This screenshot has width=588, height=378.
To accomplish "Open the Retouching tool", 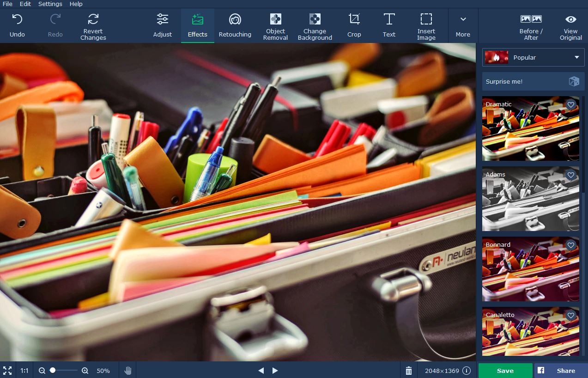I will point(235,26).
